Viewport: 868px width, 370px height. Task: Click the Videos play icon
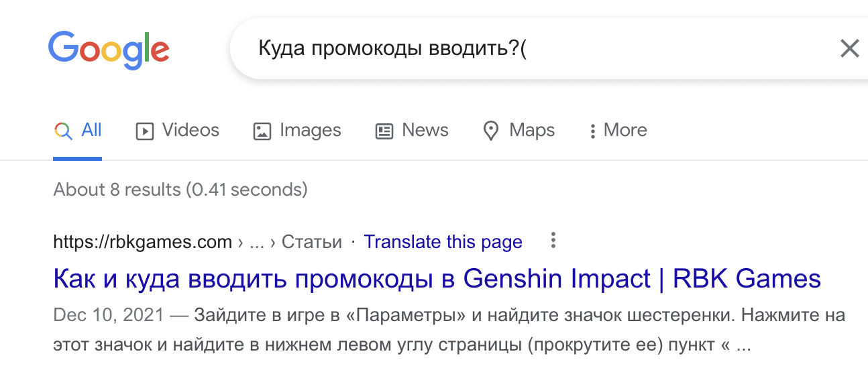(144, 131)
